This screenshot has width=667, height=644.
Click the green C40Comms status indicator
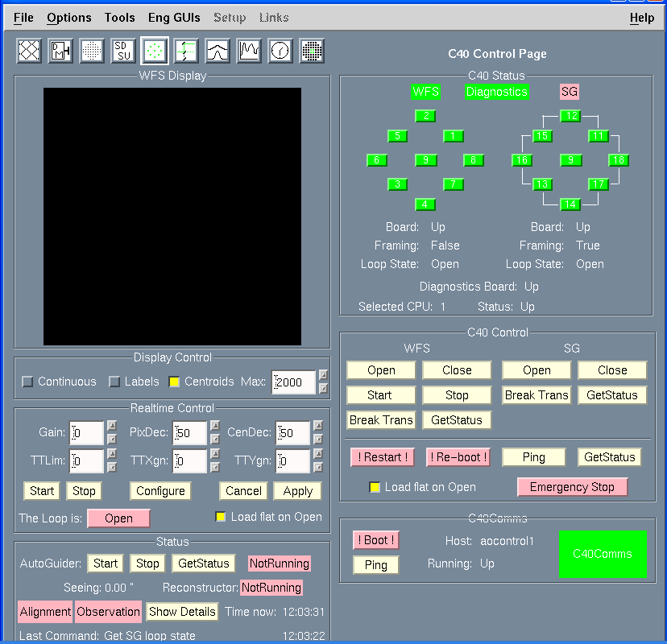603,554
